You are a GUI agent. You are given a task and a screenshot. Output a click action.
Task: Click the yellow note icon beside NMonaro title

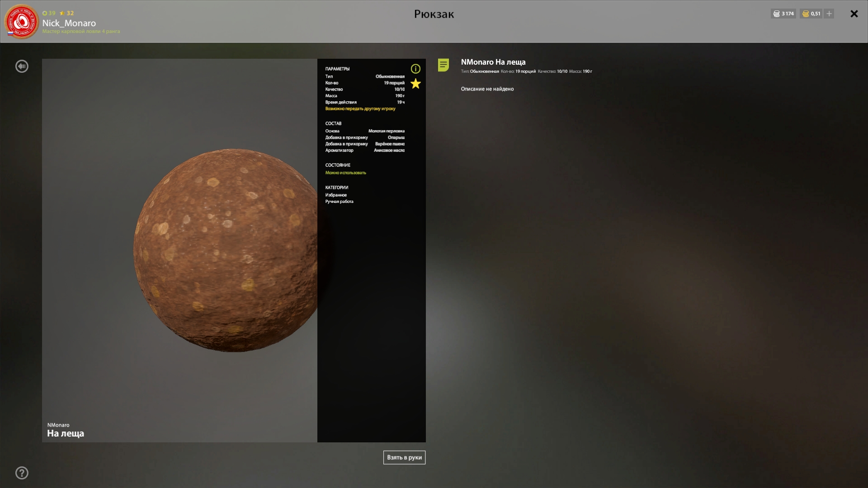443,65
